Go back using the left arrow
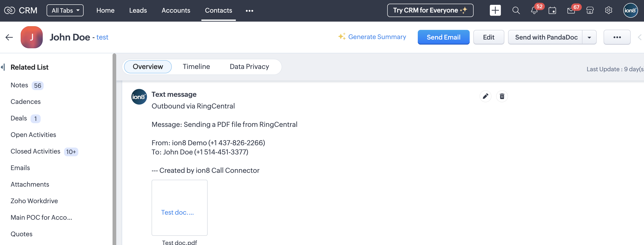The image size is (644, 245). pyautogui.click(x=9, y=37)
